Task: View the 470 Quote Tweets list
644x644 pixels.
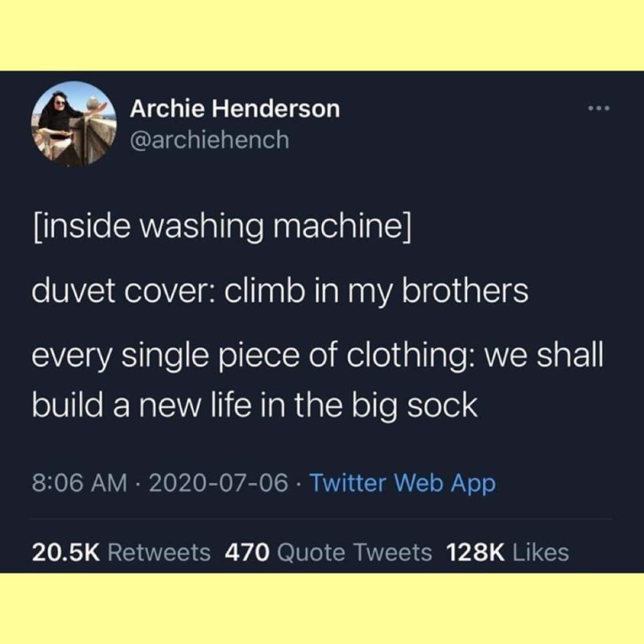Action: (329, 552)
